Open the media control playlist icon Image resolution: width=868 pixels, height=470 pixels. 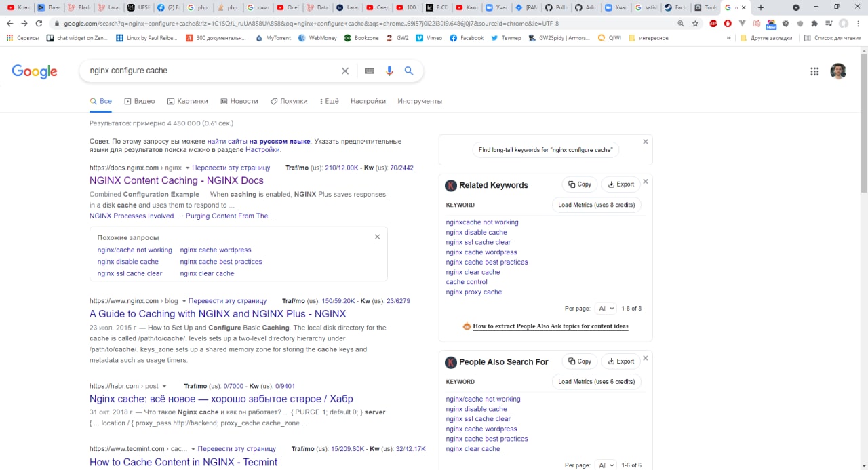coord(829,23)
